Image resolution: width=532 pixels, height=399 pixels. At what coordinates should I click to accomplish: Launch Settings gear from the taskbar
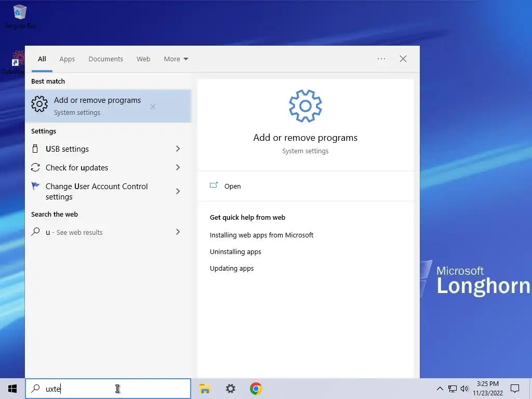point(230,389)
